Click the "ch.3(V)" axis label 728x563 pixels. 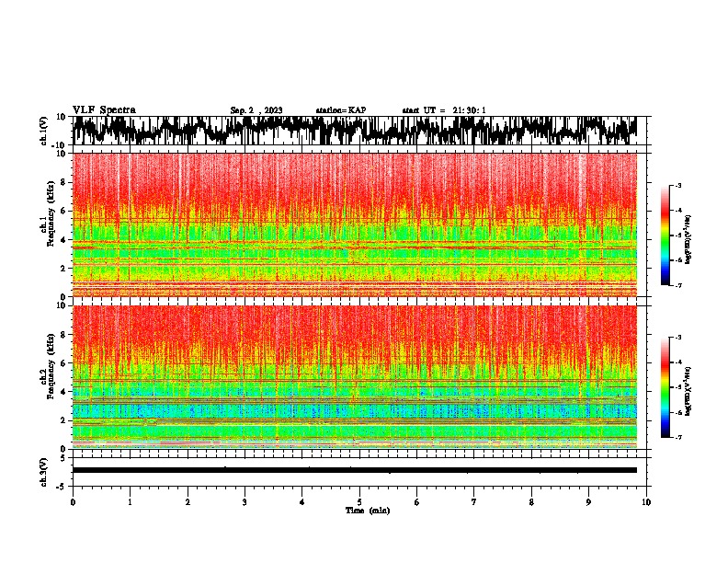pyautogui.click(x=44, y=473)
